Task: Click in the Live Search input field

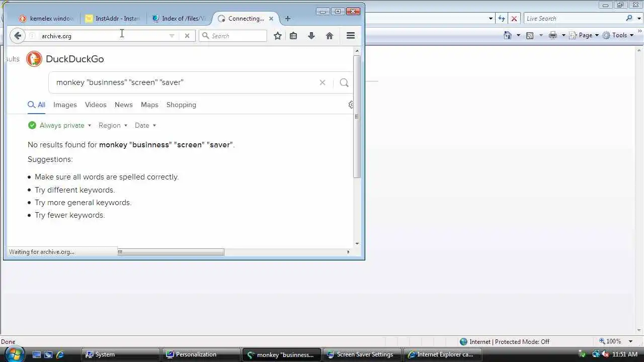Action: click(574, 18)
